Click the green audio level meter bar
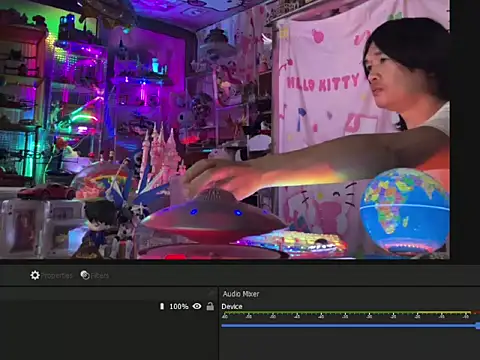Viewport: 480px width, 360px height. tap(319, 313)
